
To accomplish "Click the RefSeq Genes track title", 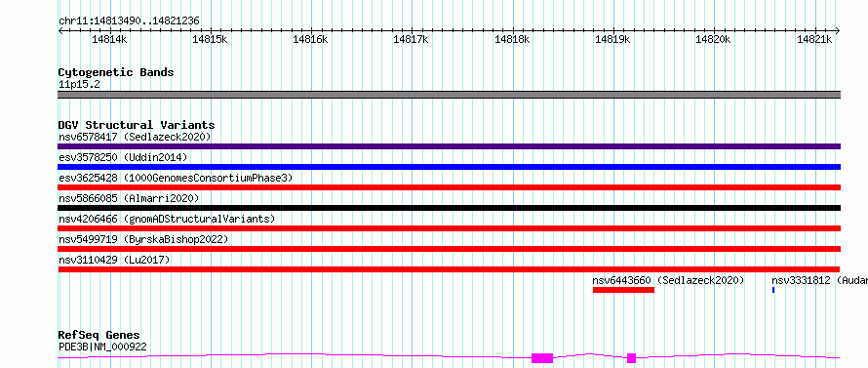I will point(99,336).
